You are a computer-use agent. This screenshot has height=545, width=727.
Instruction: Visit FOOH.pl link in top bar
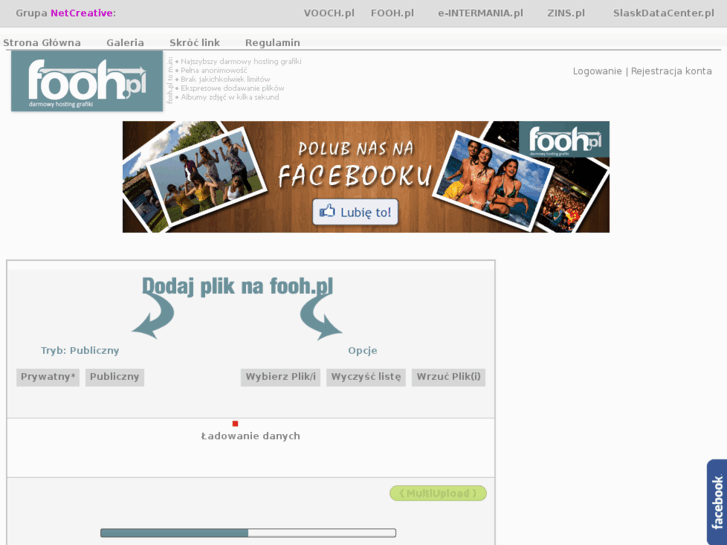point(392,13)
